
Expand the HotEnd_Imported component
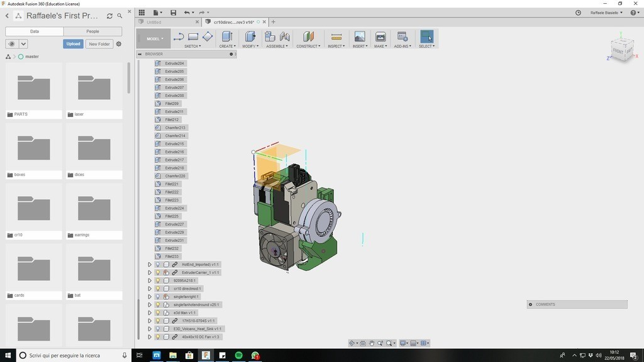pyautogui.click(x=150, y=265)
